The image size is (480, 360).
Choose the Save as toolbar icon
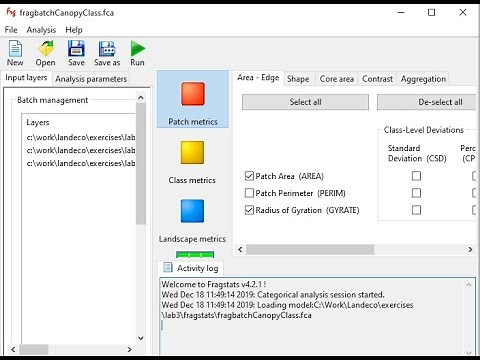tap(107, 49)
